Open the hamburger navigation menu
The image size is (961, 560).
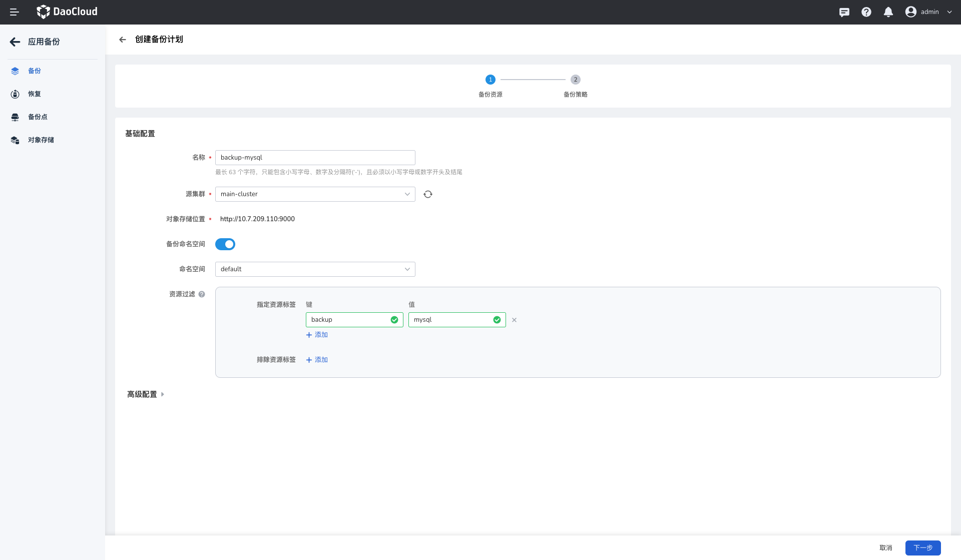(x=15, y=12)
